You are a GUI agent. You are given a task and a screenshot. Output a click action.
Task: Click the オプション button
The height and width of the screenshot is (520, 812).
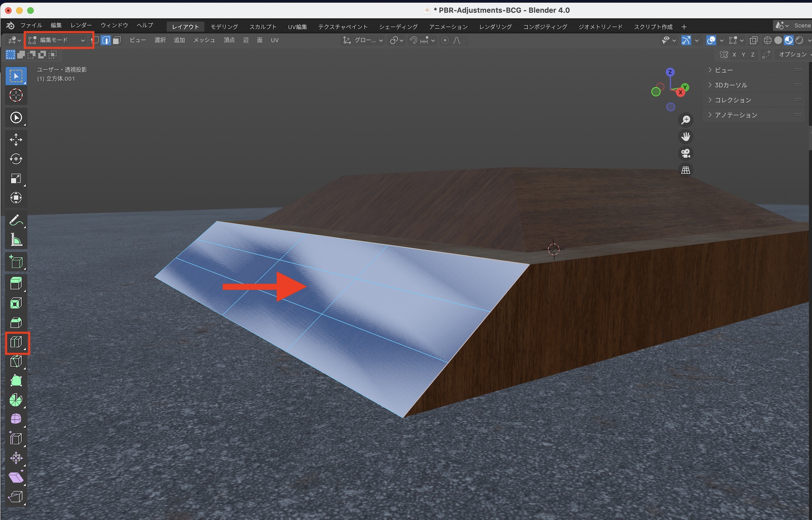click(792, 54)
